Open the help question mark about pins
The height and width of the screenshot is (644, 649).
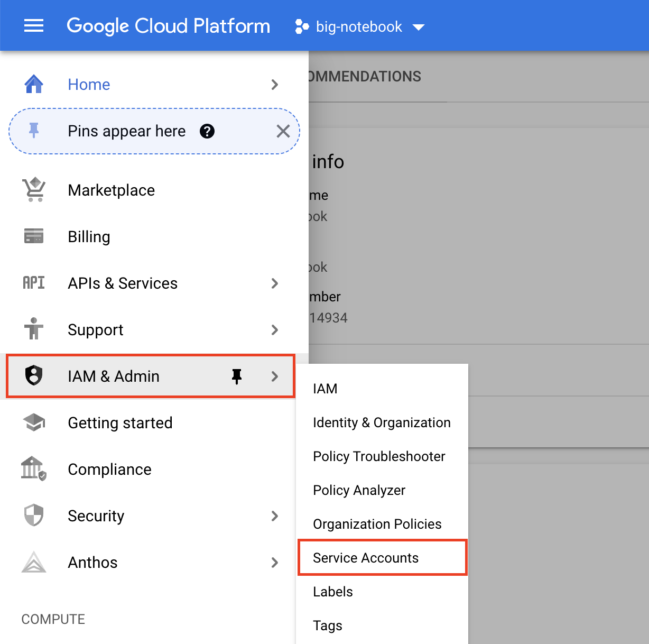(207, 131)
